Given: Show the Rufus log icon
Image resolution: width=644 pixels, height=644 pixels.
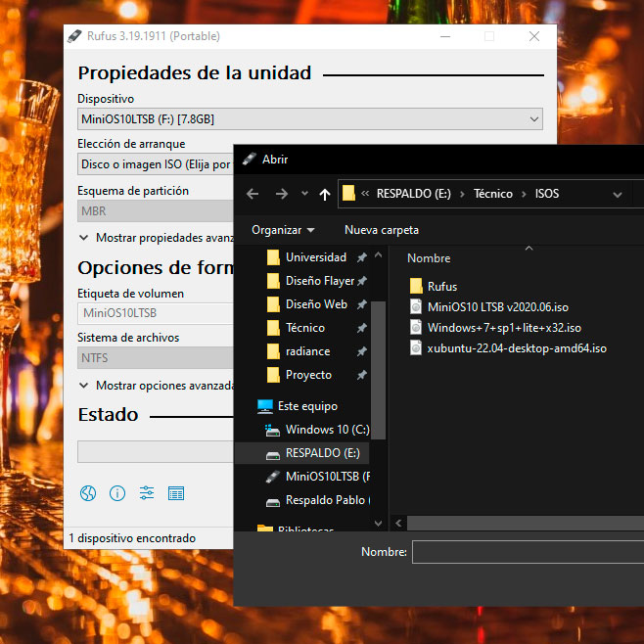Looking at the screenshot, I should tap(176, 493).
